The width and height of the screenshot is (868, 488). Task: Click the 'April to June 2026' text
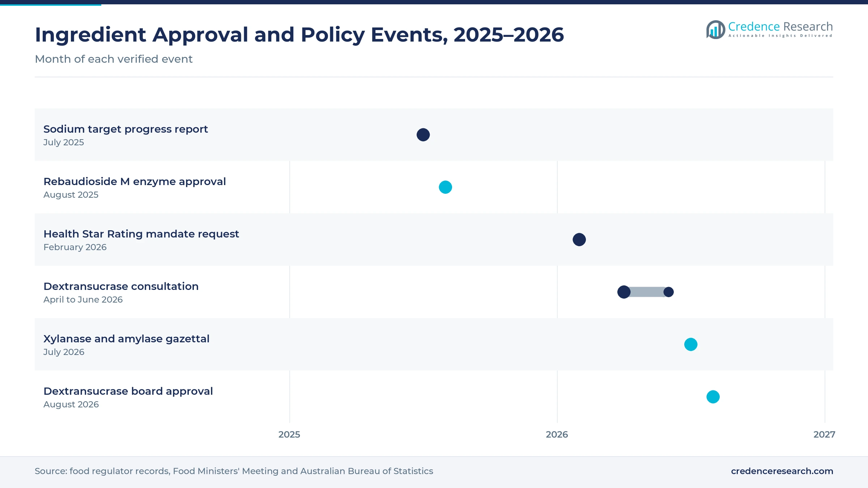point(83,300)
